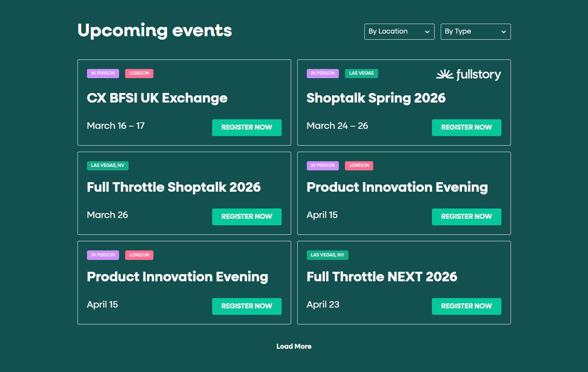The height and width of the screenshot is (372, 588).
Task: Click the IN PERSON badge on CX BFSI UK Exchange
Action: point(103,73)
